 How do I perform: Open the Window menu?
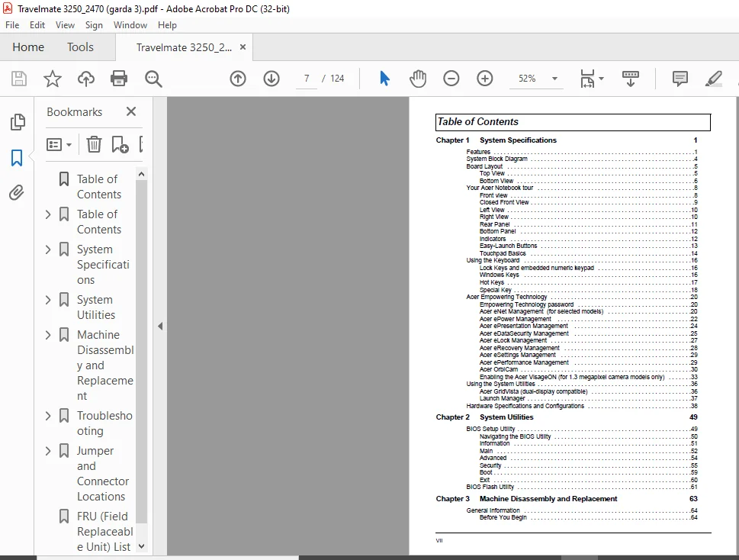(130, 25)
